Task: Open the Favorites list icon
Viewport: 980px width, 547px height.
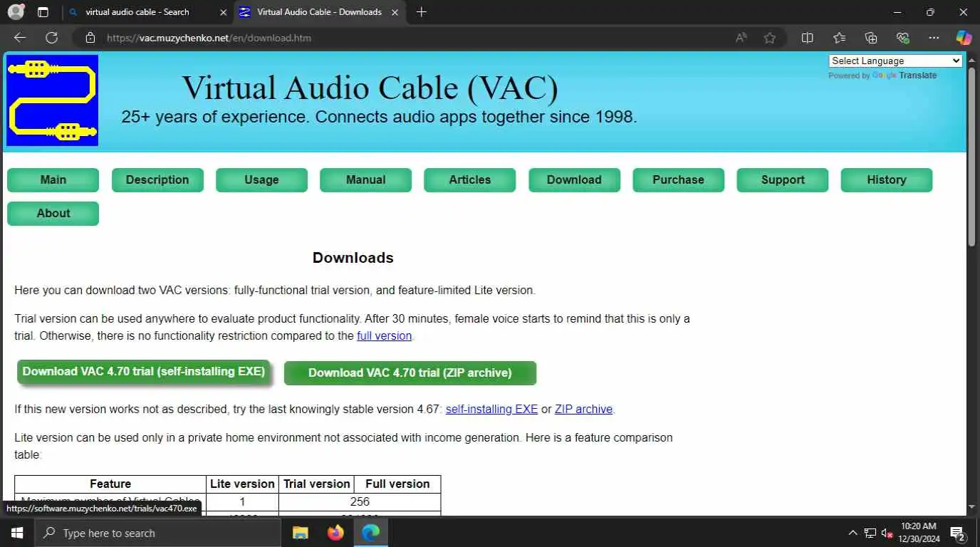Action: 839,38
